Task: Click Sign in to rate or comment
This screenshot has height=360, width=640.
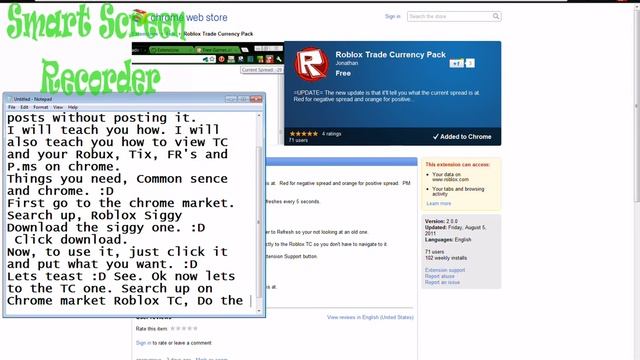Action: click(143, 343)
